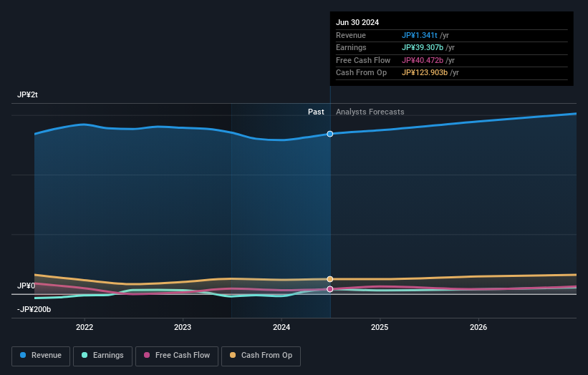588x375 pixels.
Task: Click the JP¥2t y-axis label
Action: 27,94
